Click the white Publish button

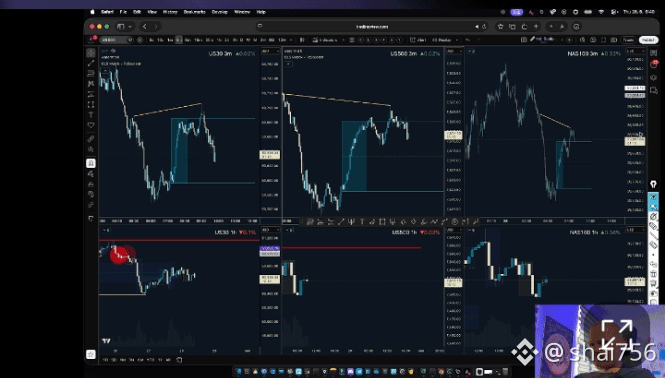click(x=648, y=39)
